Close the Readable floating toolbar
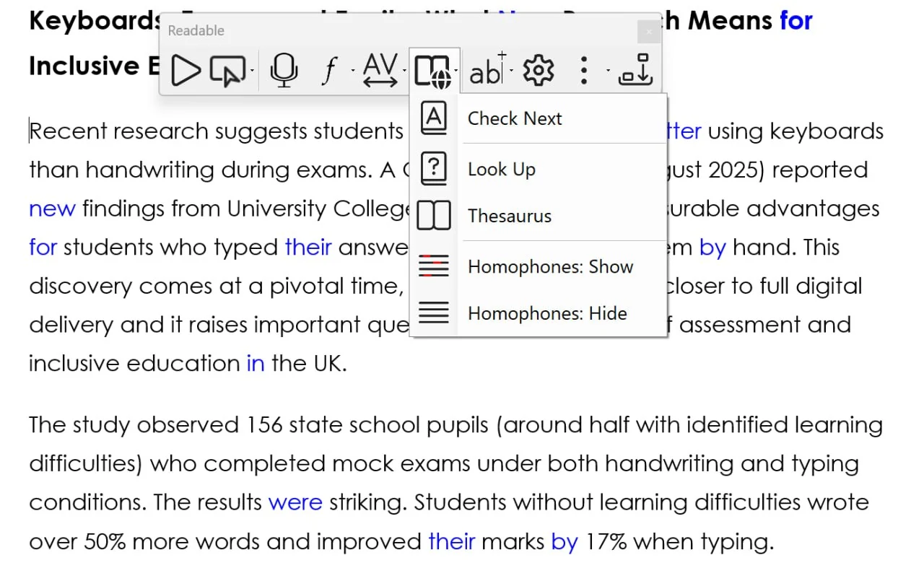 649,32
